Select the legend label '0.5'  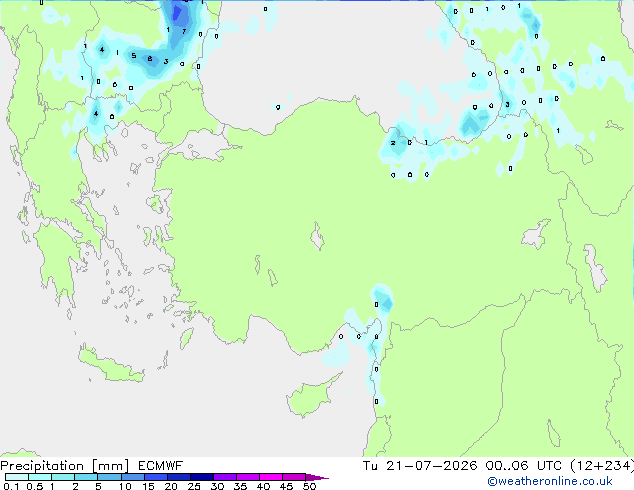[x=35, y=486]
